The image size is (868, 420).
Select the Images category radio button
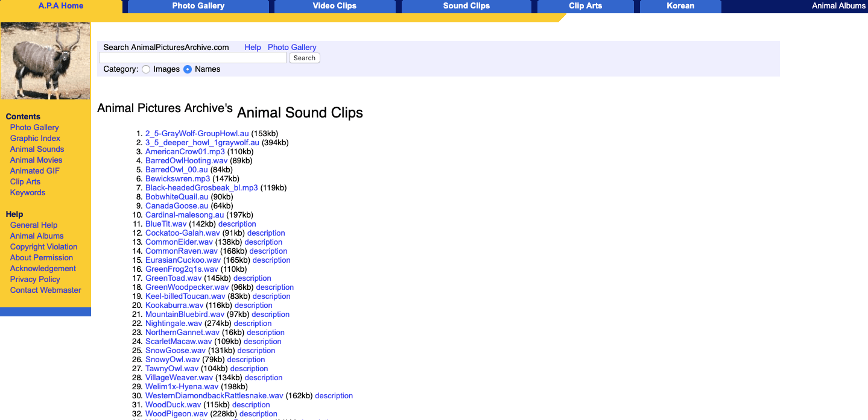coord(146,69)
